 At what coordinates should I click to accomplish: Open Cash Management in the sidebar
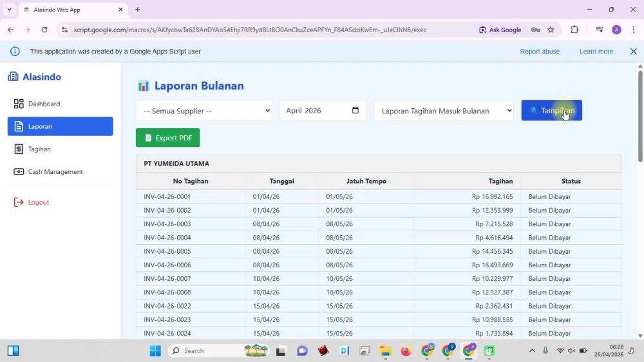60,171
